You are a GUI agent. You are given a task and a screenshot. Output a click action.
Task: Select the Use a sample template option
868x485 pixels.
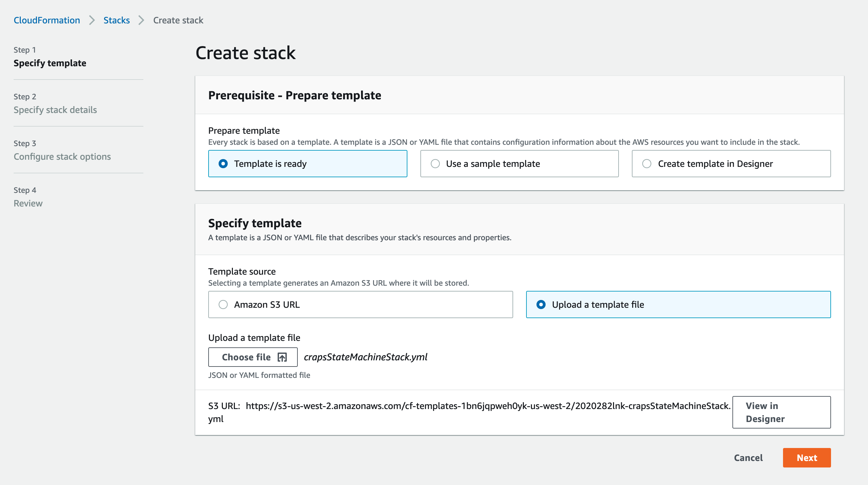tap(519, 164)
